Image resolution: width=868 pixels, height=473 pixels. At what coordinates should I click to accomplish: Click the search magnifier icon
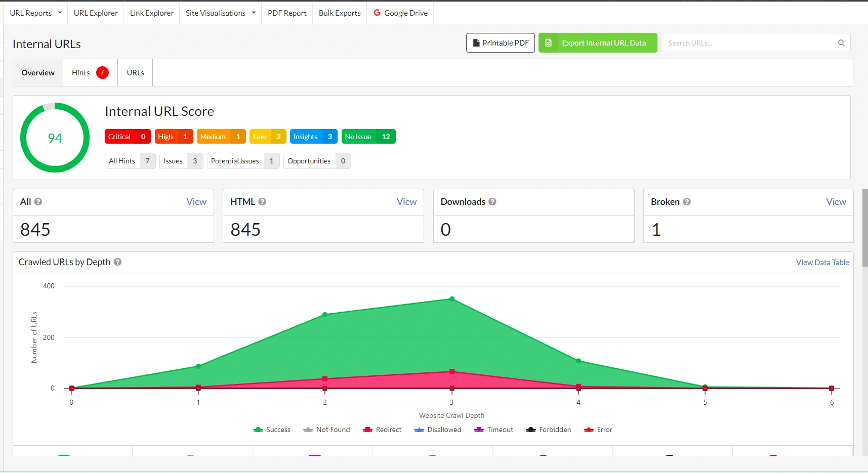coord(841,43)
